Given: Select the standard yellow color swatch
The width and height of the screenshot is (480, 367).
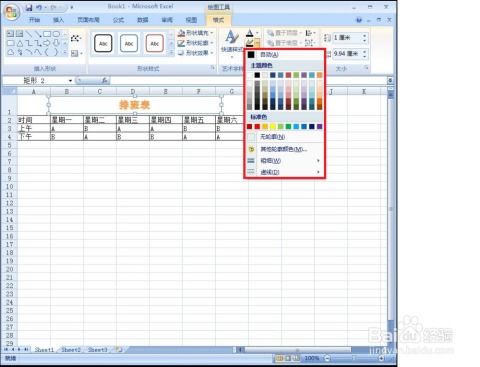Looking at the screenshot, I should coord(273,127).
